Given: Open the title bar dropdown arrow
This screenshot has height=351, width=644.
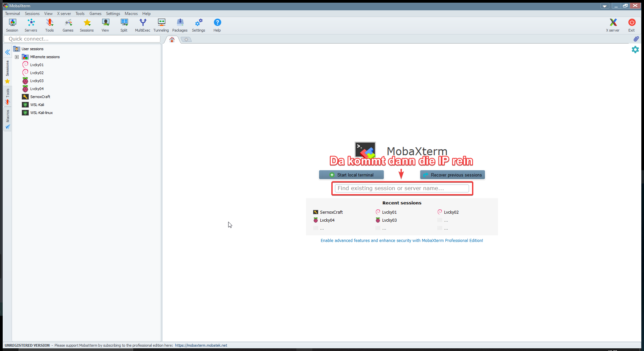Looking at the screenshot, I should (x=604, y=6).
